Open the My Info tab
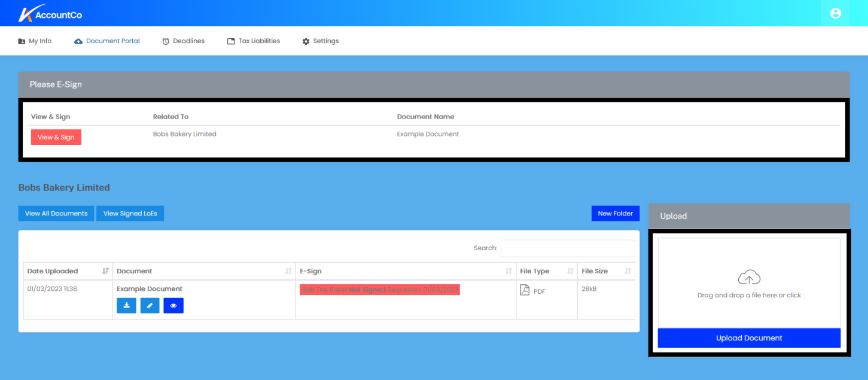The height and width of the screenshot is (380, 868). pos(35,41)
